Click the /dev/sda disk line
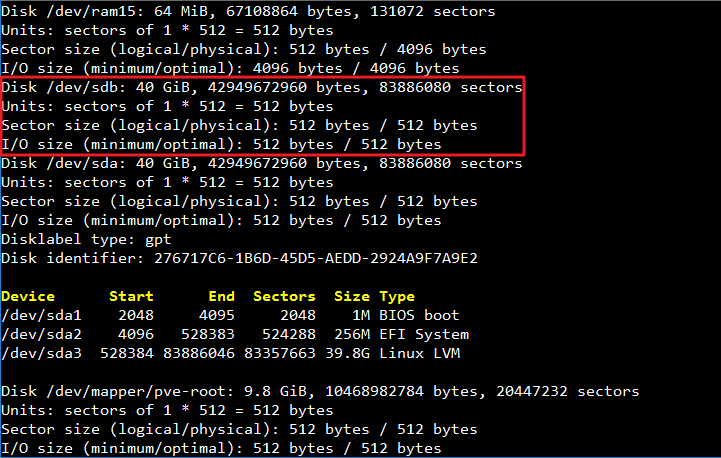 coord(262,163)
